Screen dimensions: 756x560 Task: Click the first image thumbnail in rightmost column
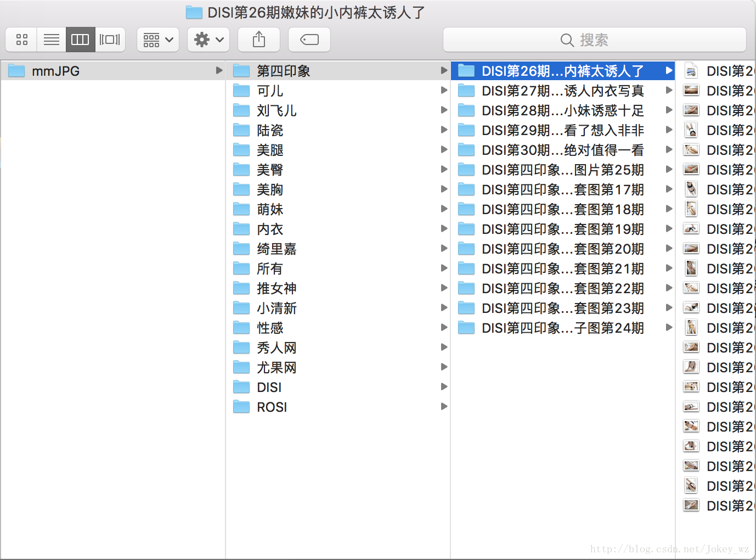pyautogui.click(x=691, y=70)
